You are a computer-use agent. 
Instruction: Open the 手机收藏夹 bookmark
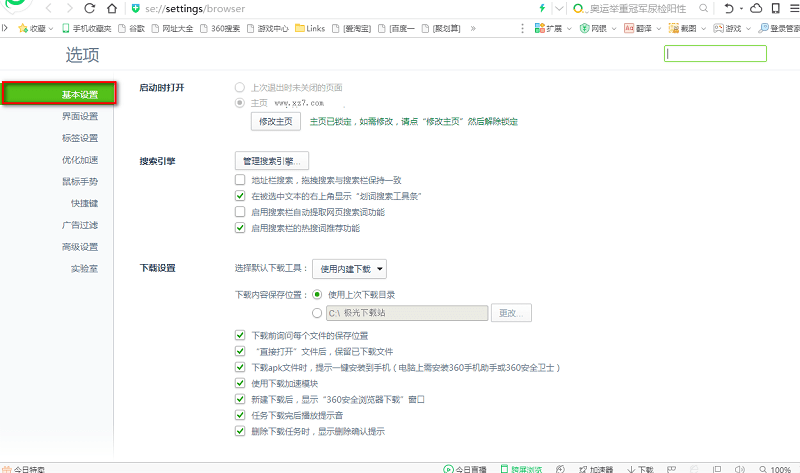86,29
